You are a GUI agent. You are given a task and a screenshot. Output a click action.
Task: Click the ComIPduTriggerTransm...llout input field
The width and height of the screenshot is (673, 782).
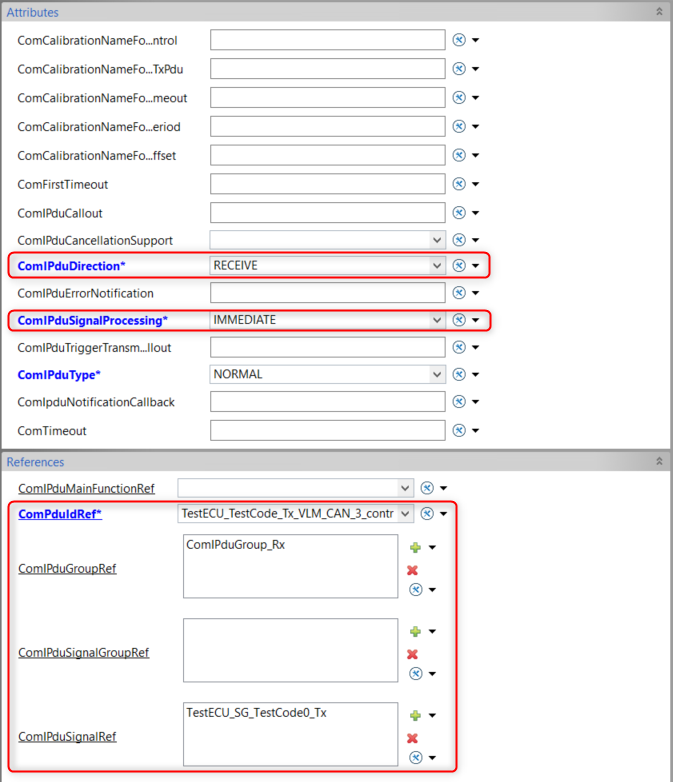327,347
